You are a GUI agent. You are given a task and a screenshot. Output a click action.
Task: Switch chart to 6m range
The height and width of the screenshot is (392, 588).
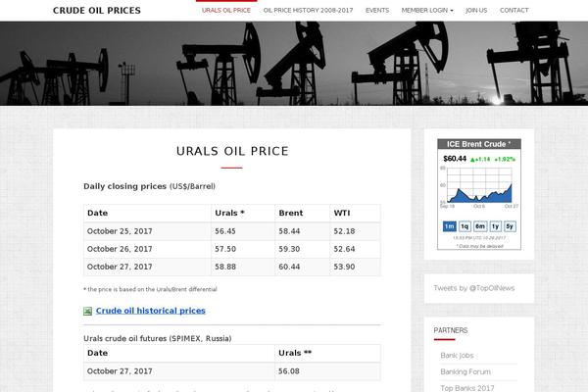pyautogui.click(x=480, y=226)
